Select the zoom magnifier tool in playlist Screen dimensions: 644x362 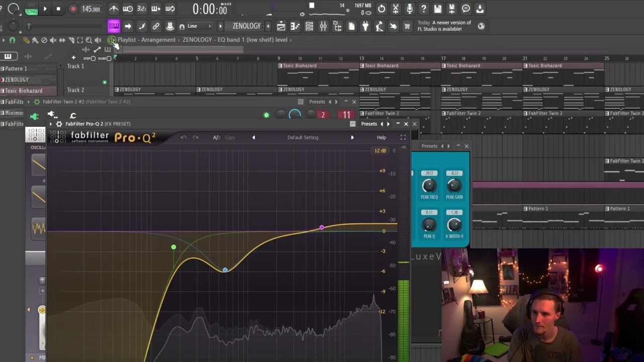click(89, 40)
